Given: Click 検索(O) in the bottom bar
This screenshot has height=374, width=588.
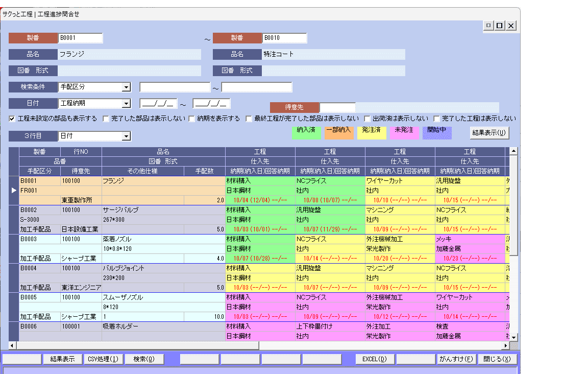Looking at the screenshot, I should pos(144,359).
